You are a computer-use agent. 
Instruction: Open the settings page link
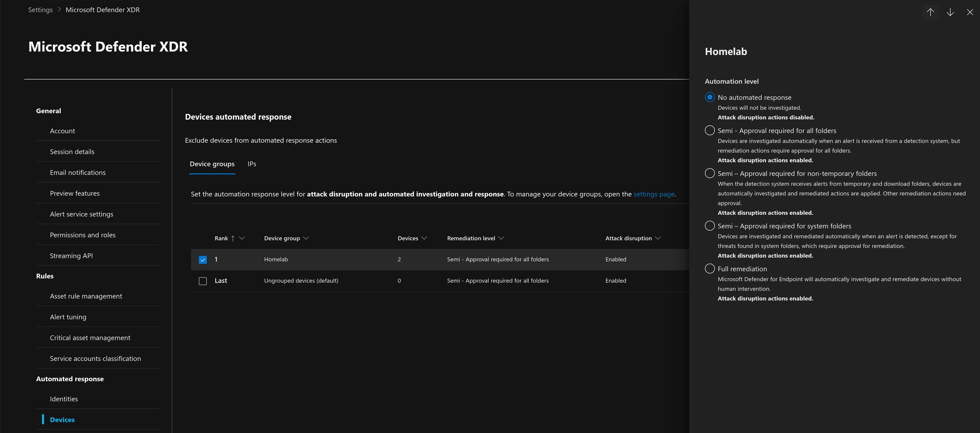tap(653, 194)
